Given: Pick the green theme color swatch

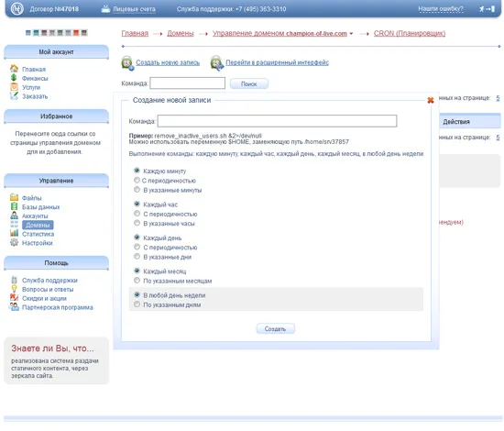Looking at the screenshot, I should pyautogui.click(x=60, y=33).
